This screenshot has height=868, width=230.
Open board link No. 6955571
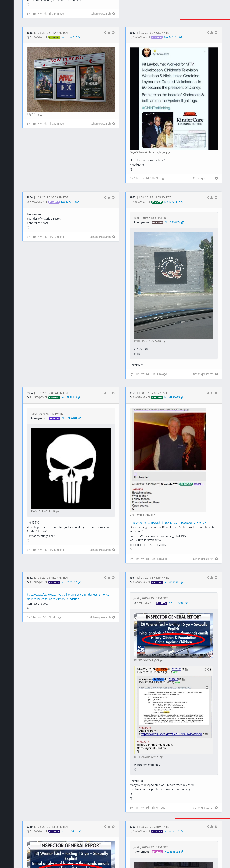(173, 582)
